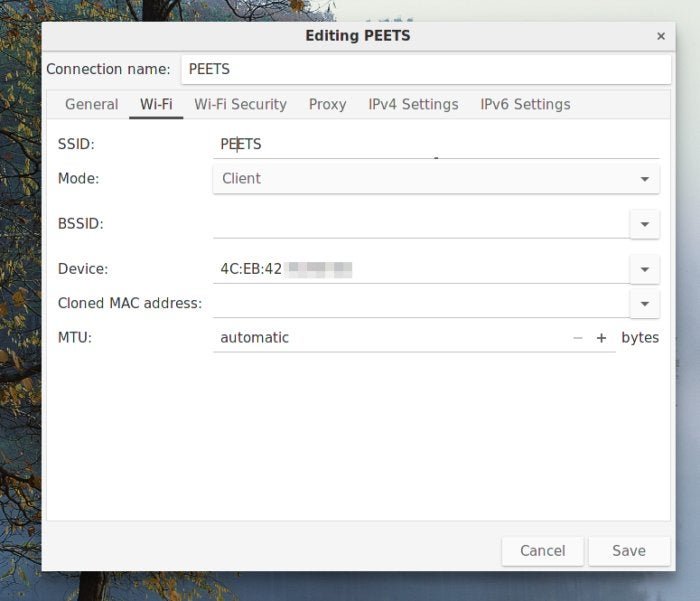Screen dimensions: 700x601
Task: Decrease MTU with minus button
Action: [x=578, y=338]
